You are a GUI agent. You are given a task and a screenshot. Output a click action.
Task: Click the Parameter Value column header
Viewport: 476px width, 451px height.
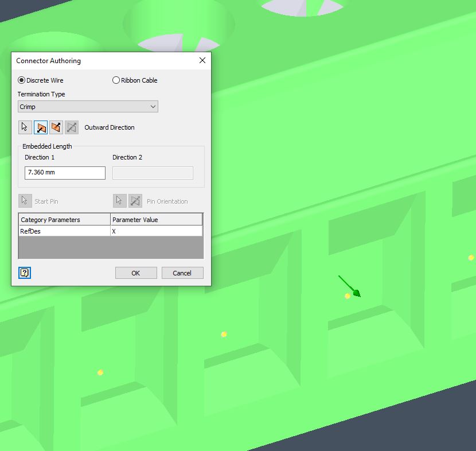[156, 219]
